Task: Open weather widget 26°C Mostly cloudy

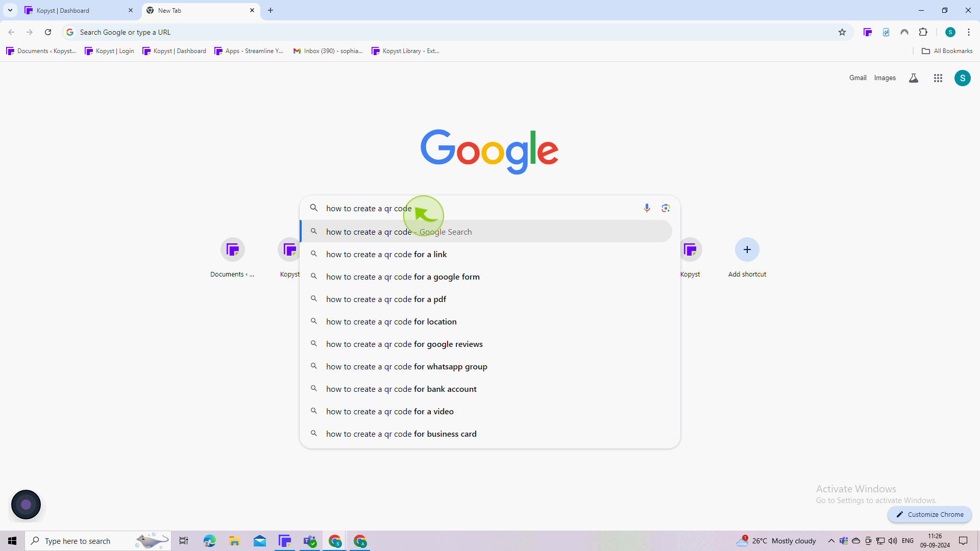Action: point(776,541)
